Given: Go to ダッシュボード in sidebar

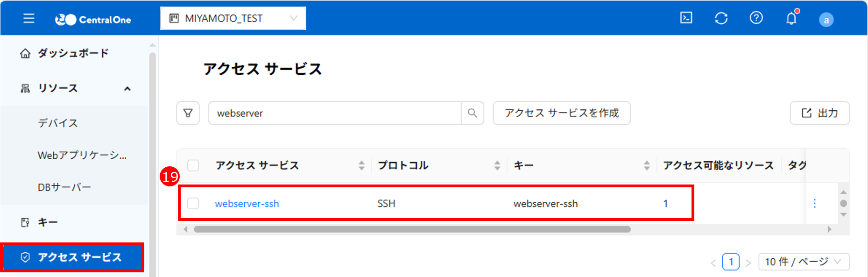Looking at the screenshot, I should click(73, 53).
